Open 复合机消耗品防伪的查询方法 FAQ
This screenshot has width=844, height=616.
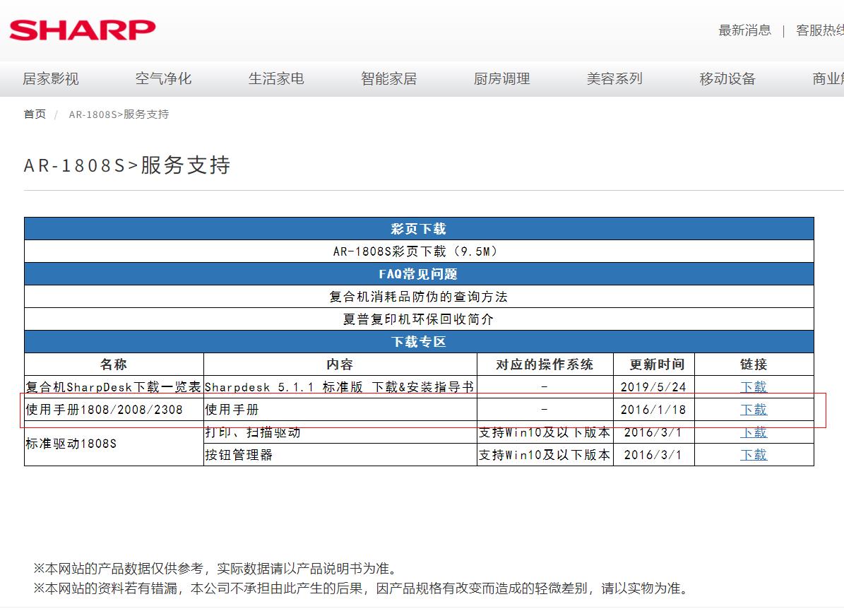[418, 297]
